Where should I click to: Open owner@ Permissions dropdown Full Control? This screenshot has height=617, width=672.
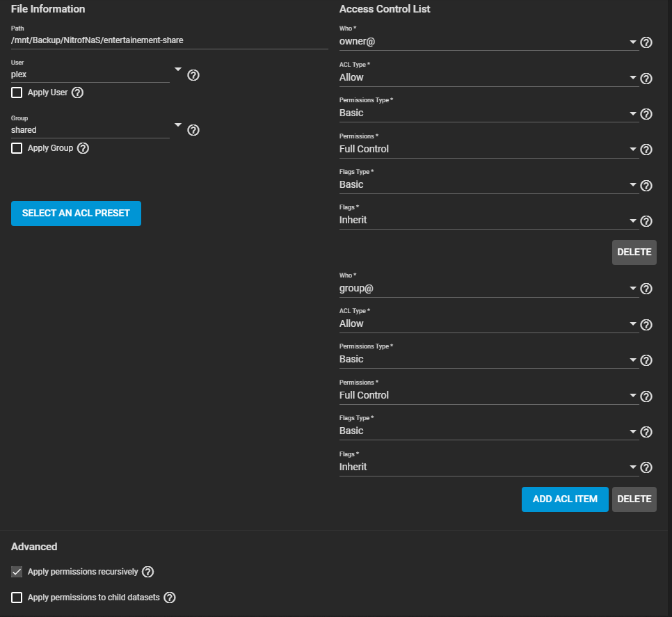(x=487, y=149)
